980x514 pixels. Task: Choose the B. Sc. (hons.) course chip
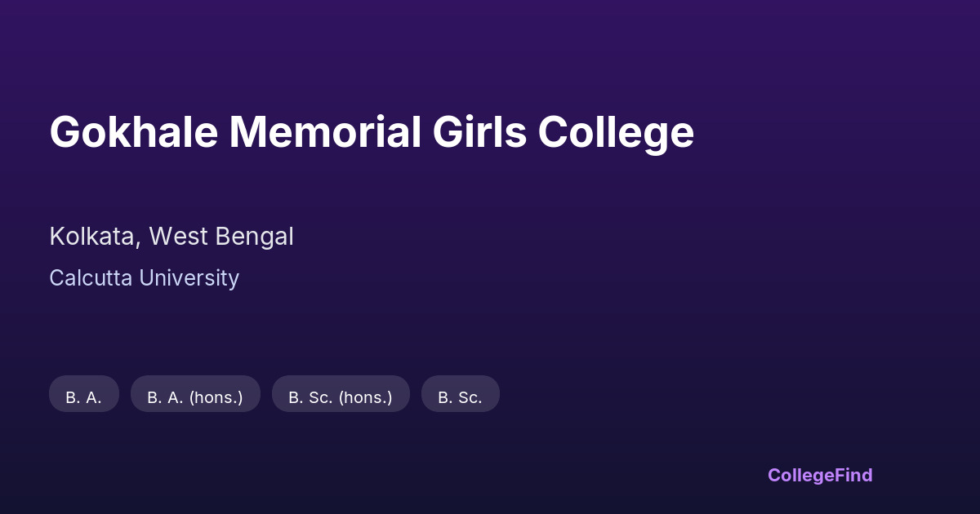click(x=340, y=397)
